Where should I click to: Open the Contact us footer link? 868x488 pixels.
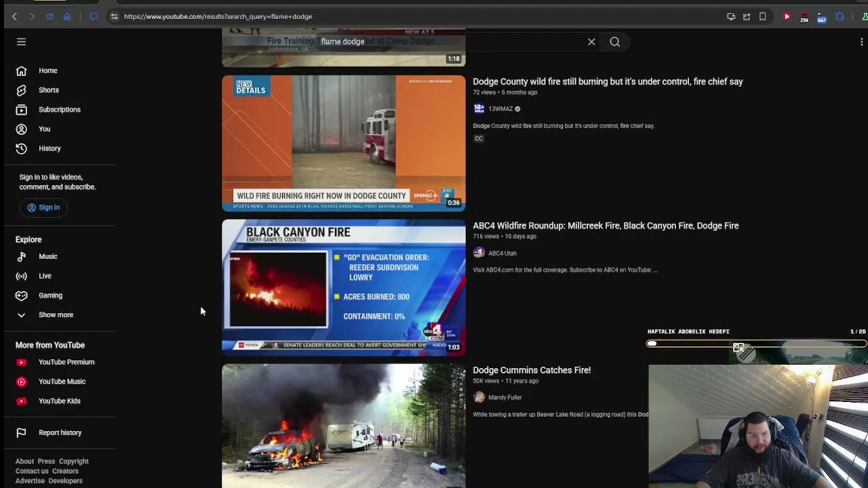[x=32, y=471]
